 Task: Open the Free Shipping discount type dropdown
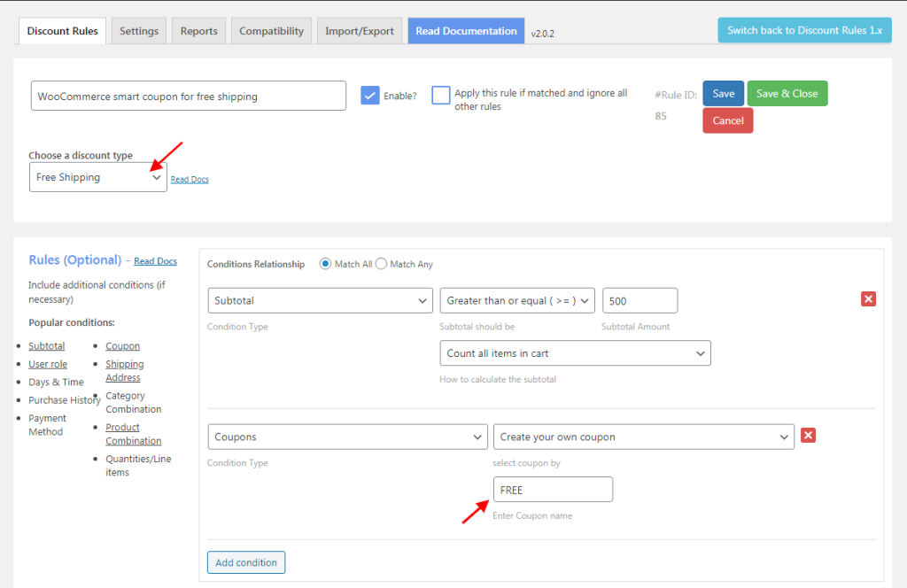pyautogui.click(x=98, y=177)
